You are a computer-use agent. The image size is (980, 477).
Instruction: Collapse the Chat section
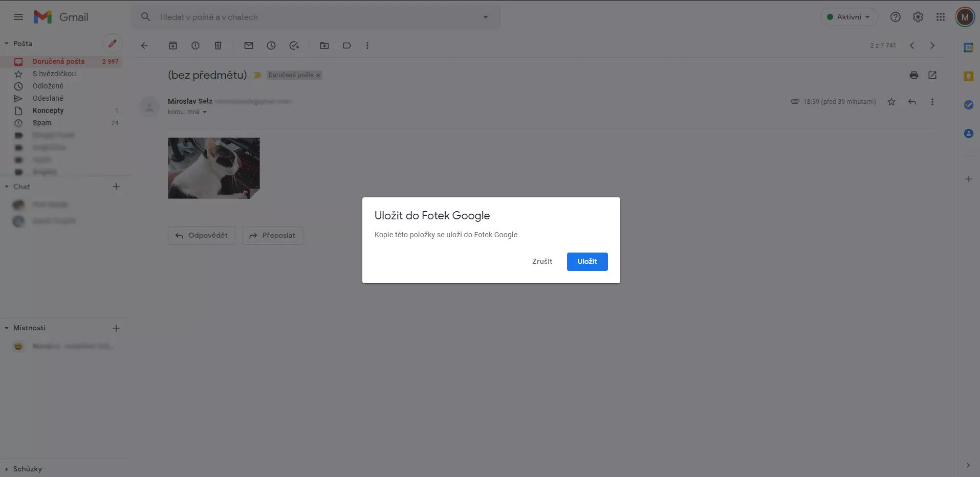7,187
